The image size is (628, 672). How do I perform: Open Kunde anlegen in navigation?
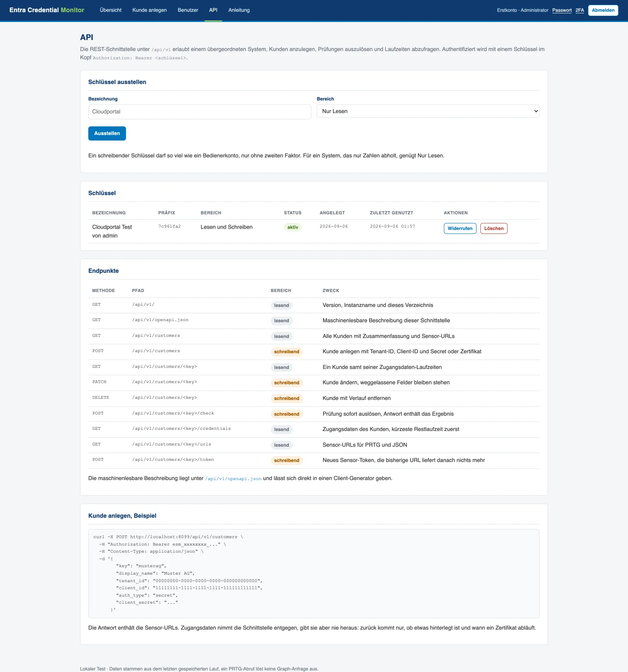click(x=150, y=10)
